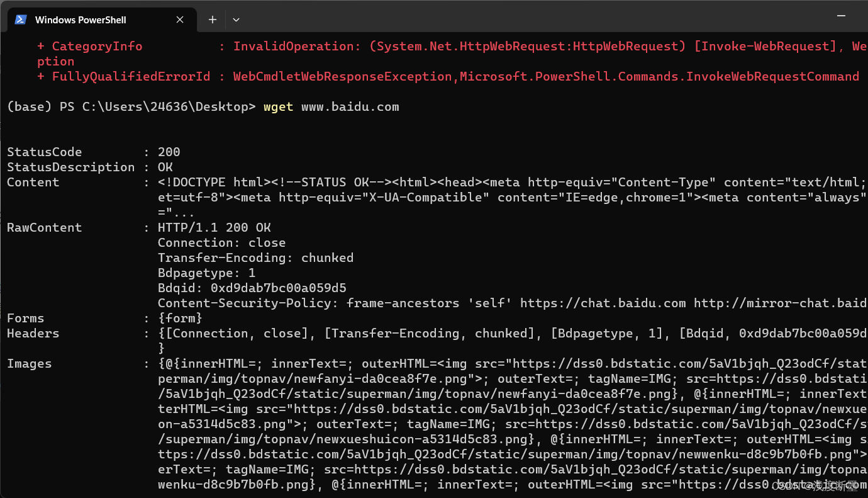Click the '{form}' value

coord(181,318)
